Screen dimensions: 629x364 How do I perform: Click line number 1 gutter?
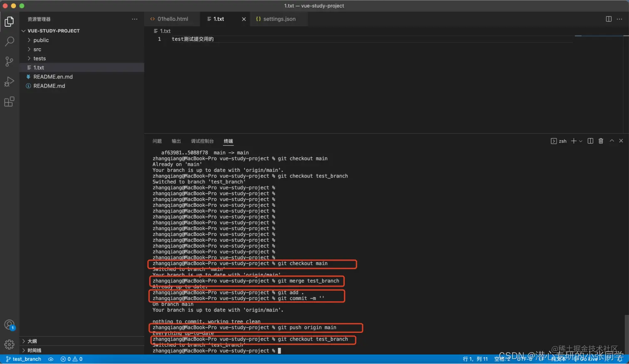(159, 39)
